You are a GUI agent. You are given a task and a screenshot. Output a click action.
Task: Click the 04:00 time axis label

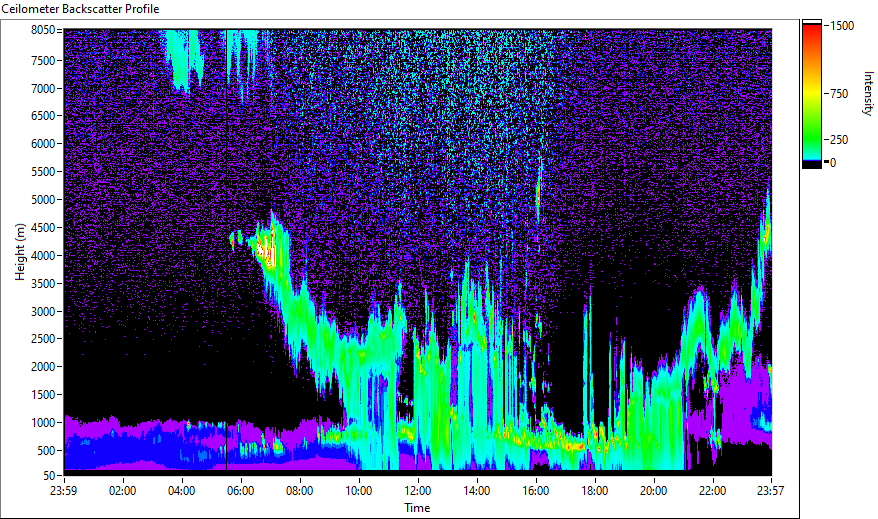tap(181, 491)
